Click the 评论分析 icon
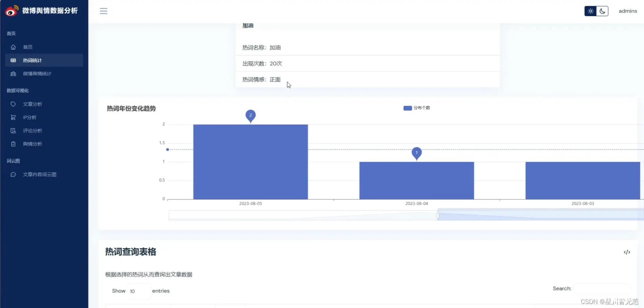This screenshot has width=644, height=308. coord(13,131)
